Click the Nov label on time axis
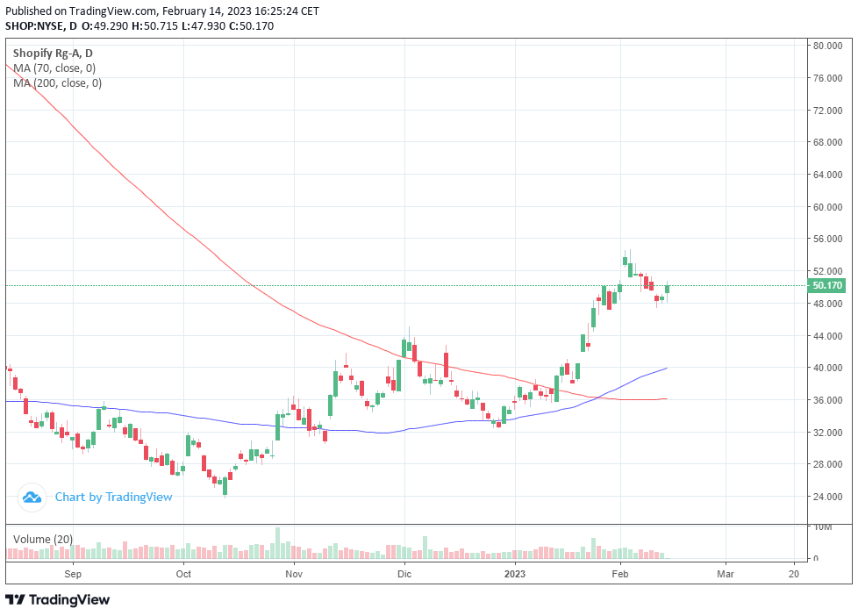 pyautogui.click(x=294, y=574)
